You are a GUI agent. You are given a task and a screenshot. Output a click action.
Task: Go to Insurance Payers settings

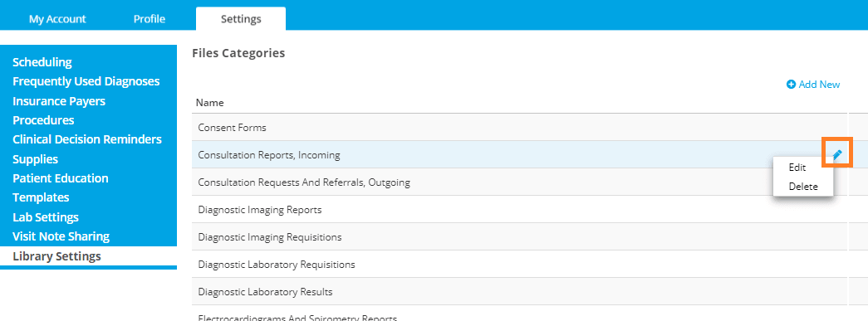pos(59,101)
